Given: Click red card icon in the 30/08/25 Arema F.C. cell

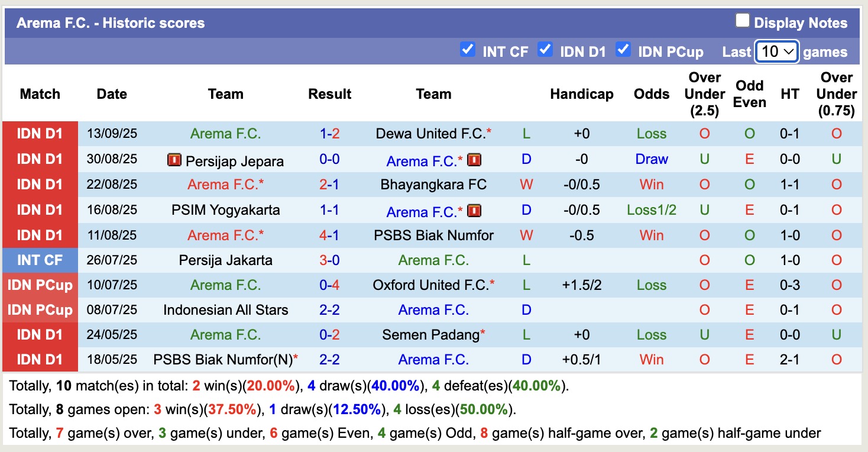Looking at the screenshot, I should pyautogui.click(x=474, y=160).
